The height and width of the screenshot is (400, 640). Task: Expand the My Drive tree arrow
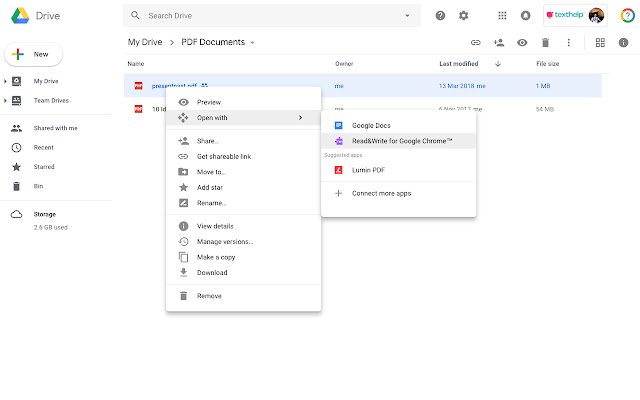pyautogui.click(x=5, y=81)
